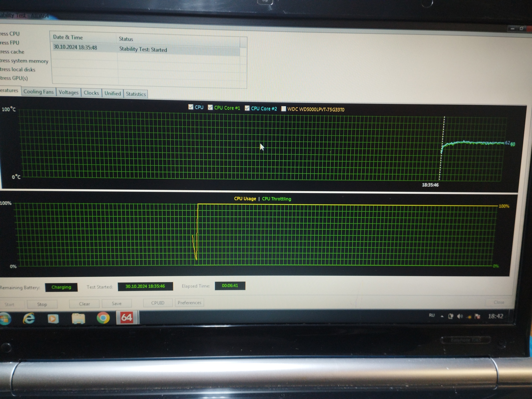Switch to AIDA64 taskbar icon

pyautogui.click(x=127, y=317)
